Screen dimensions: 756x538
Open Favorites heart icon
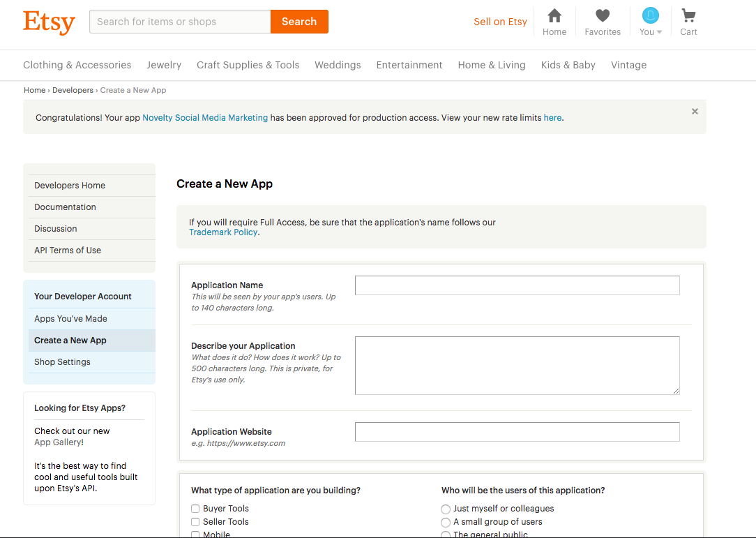pos(602,16)
